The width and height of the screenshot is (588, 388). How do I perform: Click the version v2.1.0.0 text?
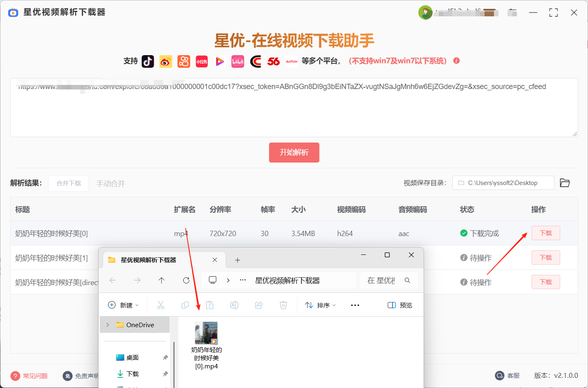556,375
